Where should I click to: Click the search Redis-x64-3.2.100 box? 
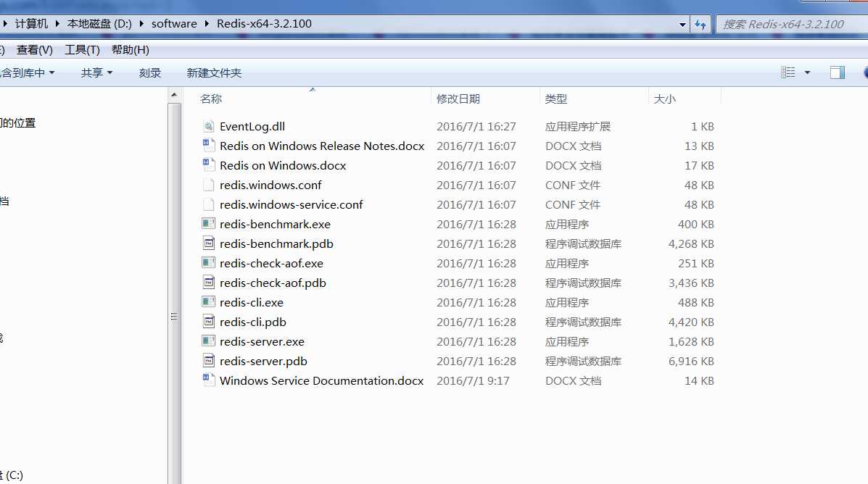pos(792,25)
